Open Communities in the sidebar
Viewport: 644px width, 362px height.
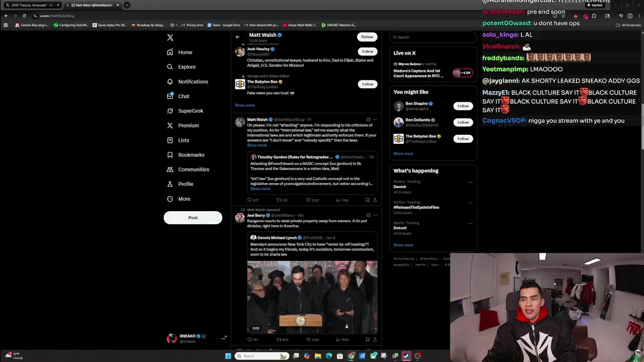tap(188, 169)
